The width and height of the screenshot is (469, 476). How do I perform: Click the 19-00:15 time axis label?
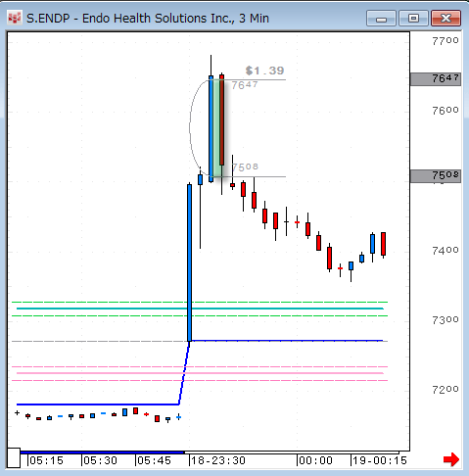pyautogui.click(x=380, y=460)
